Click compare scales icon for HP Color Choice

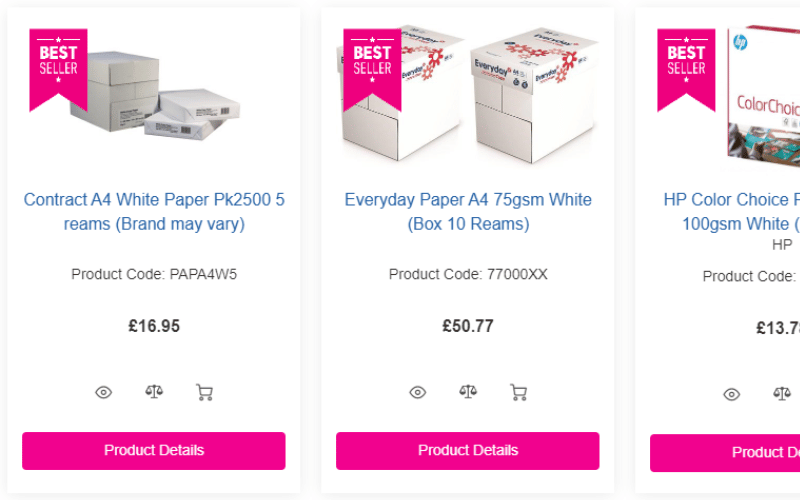point(782,394)
